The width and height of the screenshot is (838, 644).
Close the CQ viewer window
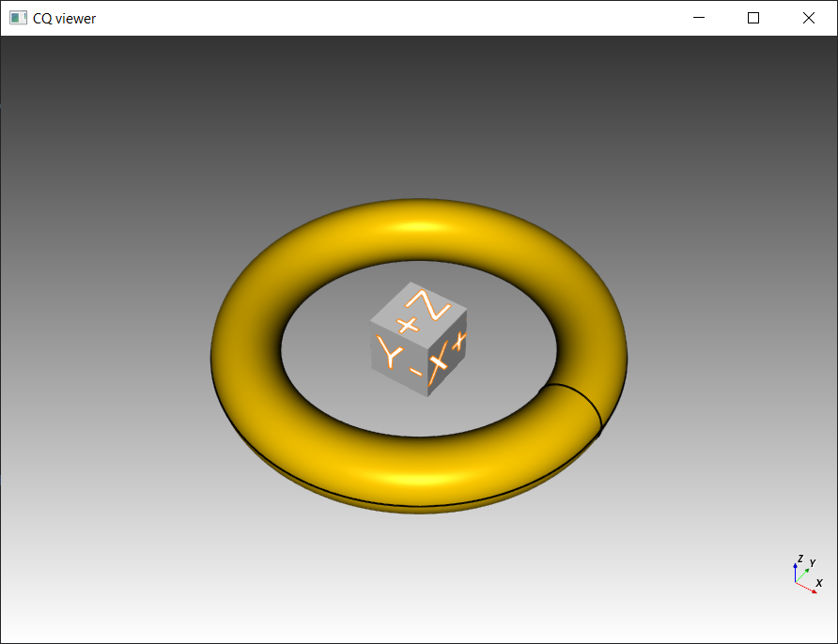coord(809,18)
